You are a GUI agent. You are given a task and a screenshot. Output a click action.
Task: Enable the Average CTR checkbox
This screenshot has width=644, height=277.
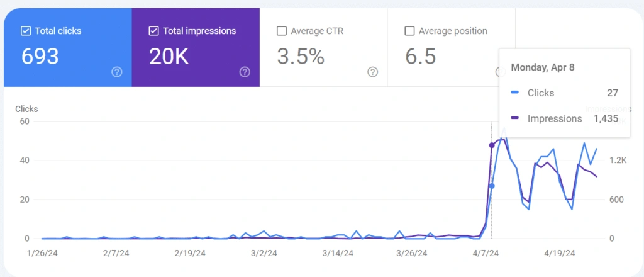(281, 31)
